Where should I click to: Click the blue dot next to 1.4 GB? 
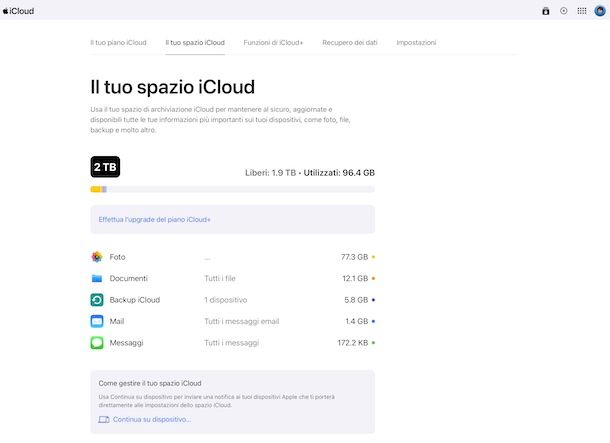coord(373,321)
